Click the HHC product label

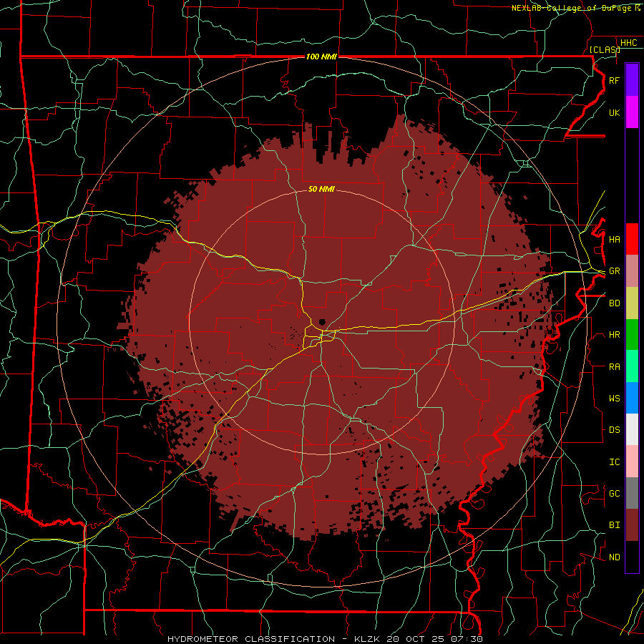click(628, 42)
